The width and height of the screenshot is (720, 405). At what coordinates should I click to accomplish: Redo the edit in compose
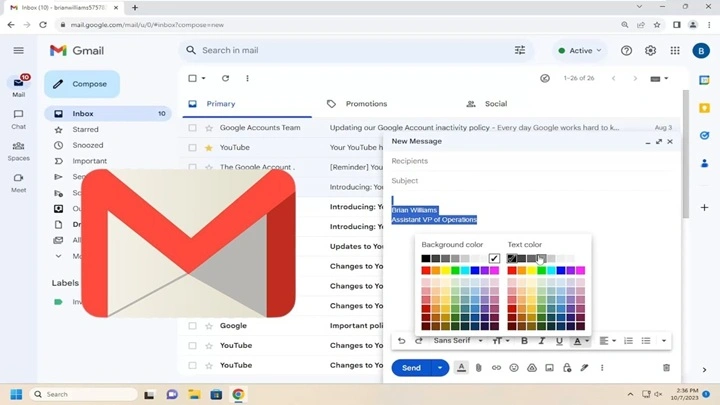coord(418,341)
